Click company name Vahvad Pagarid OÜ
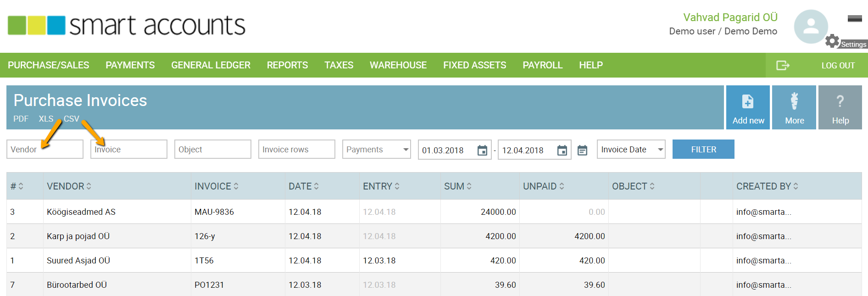This screenshot has width=868, height=296. [730, 17]
